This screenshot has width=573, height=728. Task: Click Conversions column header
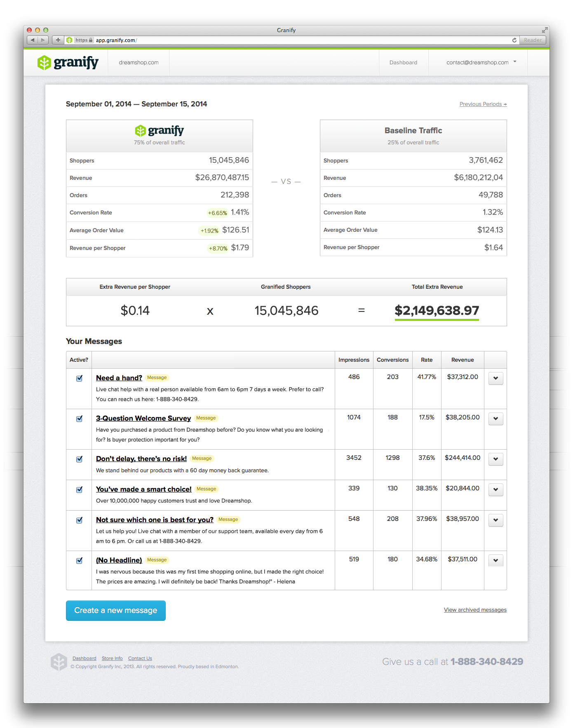(x=393, y=360)
